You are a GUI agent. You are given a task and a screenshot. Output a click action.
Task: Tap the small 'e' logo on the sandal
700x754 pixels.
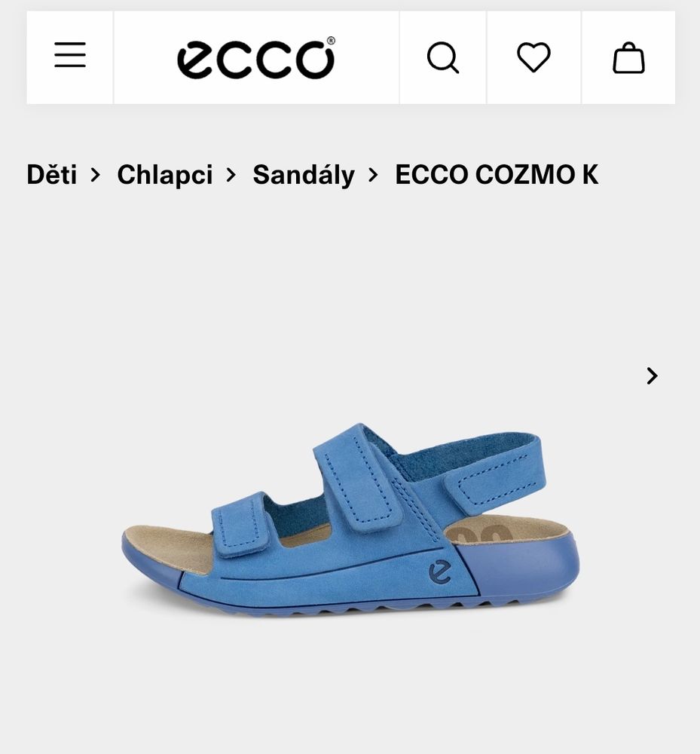(439, 572)
